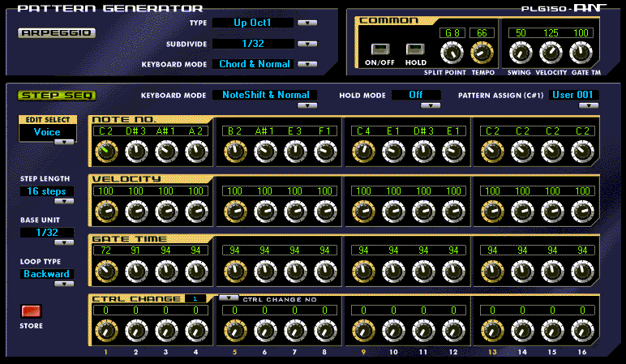
Task: Click the step 3 Ctrl Change knob
Action: [166, 331]
